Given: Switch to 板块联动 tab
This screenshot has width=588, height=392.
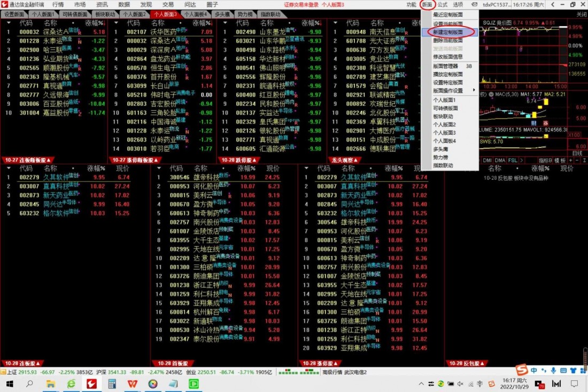Looking at the screenshot, I should (105, 14).
